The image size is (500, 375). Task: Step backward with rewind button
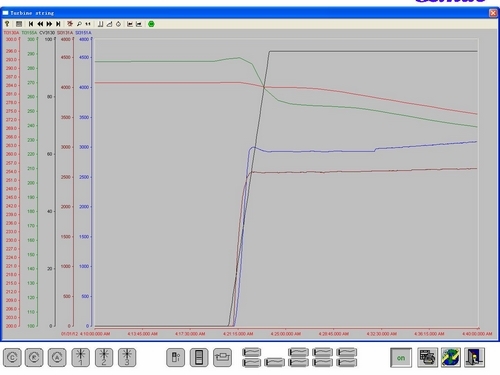tap(40, 24)
